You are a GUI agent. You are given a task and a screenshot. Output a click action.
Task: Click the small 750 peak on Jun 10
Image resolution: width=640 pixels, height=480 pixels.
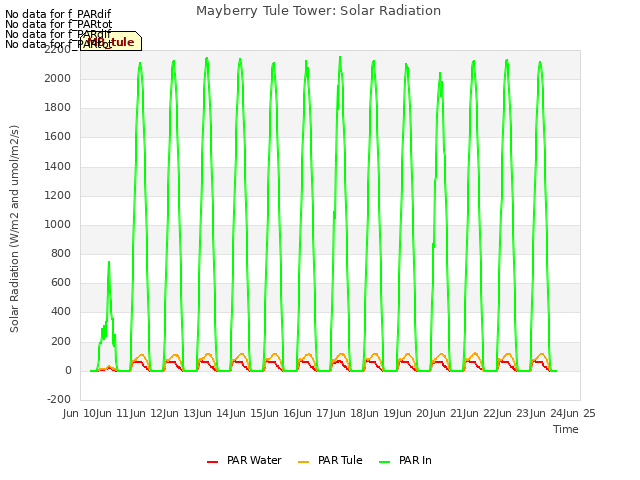click(109, 262)
